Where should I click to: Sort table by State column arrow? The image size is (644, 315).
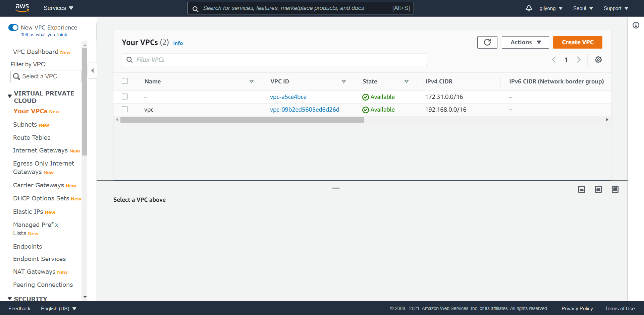407,81
